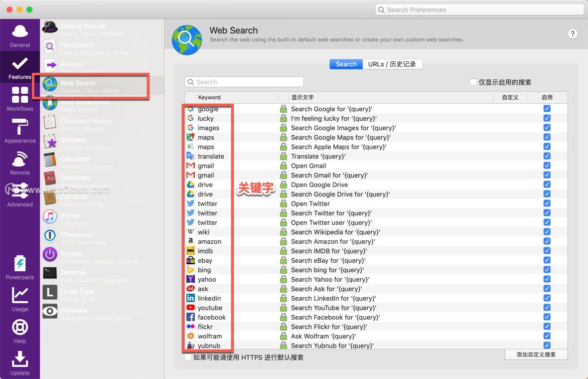Viewport: 588px width, 379px height.
Task: Go to the Appearance section
Action: coord(20,131)
